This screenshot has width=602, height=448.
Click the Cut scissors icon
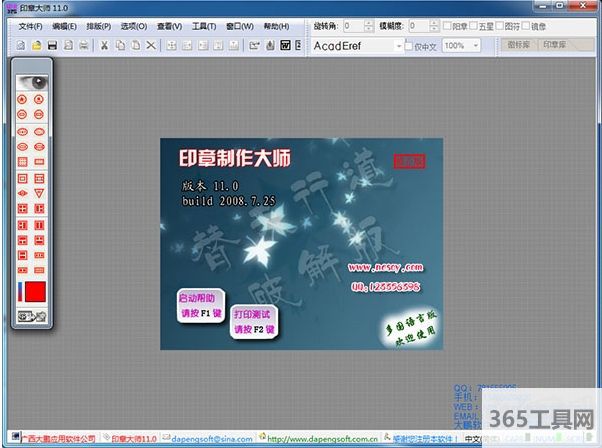tap(104, 46)
